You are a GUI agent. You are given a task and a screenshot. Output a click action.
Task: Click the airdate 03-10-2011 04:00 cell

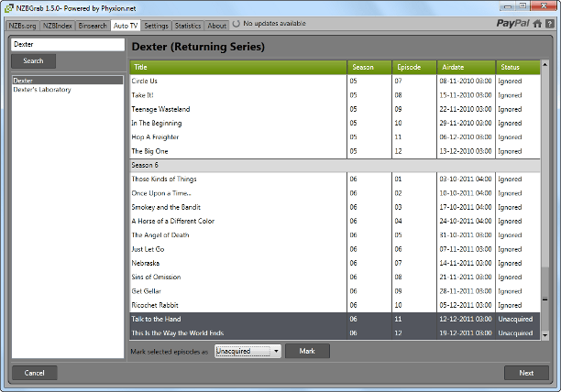(x=466, y=179)
